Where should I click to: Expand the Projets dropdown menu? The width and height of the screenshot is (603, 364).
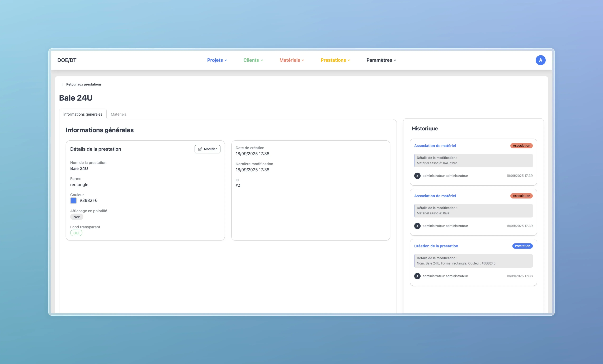click(217, 60)
